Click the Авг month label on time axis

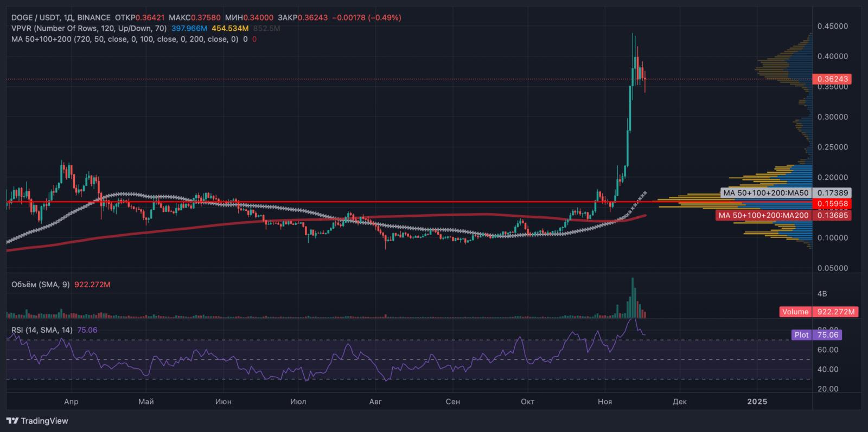click(x=375, y=402)
